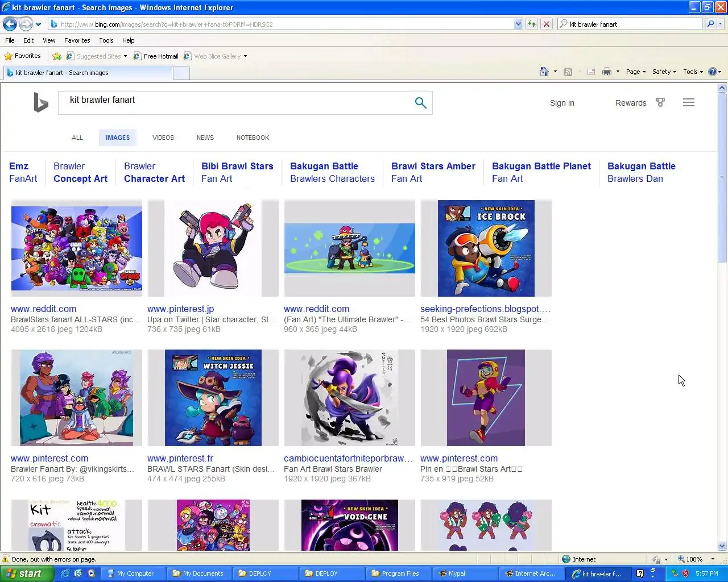Switch to the VIDEOS search tab
This screenshot has height=582, width=728.
point(163,138)
